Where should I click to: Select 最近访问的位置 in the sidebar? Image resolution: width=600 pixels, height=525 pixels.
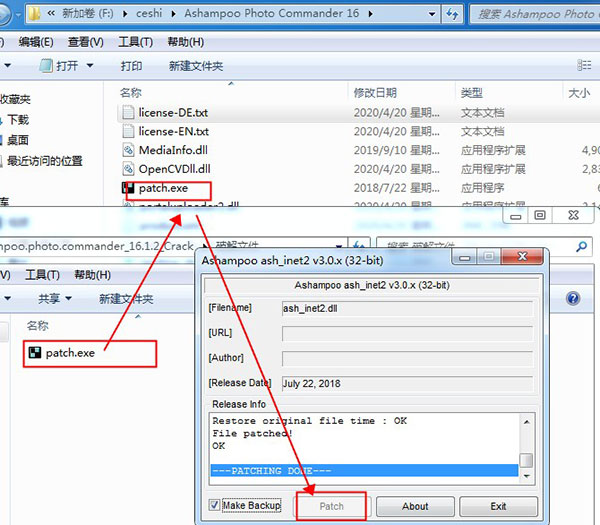pos(45,161)
